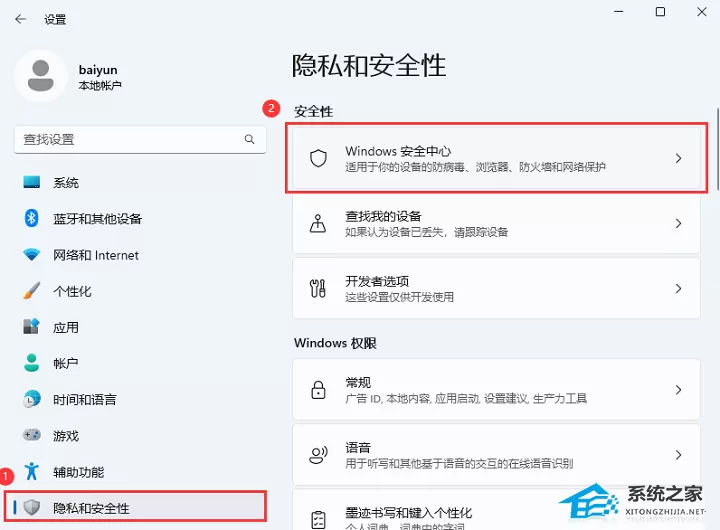720x530 pixels.
Task: Click the 语音 speech icon
Action: tap(318, 455)
